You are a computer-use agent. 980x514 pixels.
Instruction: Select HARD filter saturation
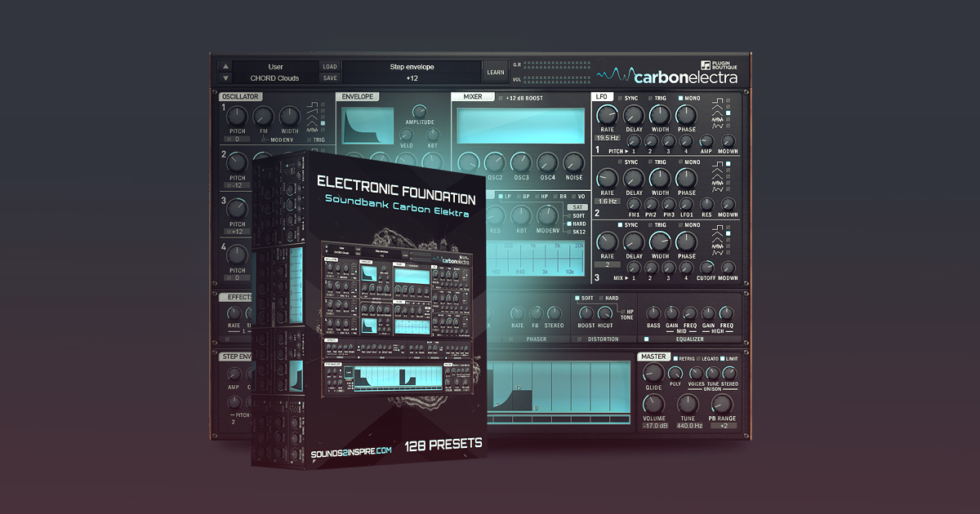point(568,224)
